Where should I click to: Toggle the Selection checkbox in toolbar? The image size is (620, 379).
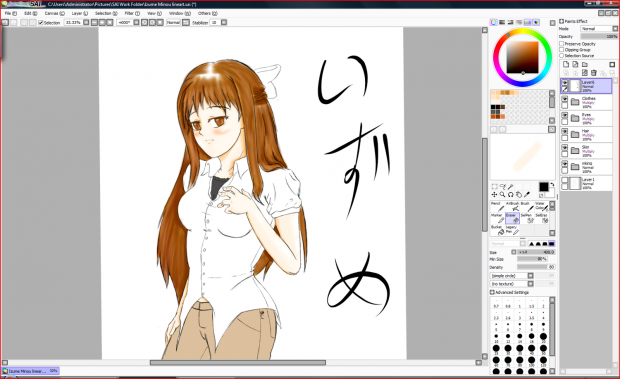[41, 23]
